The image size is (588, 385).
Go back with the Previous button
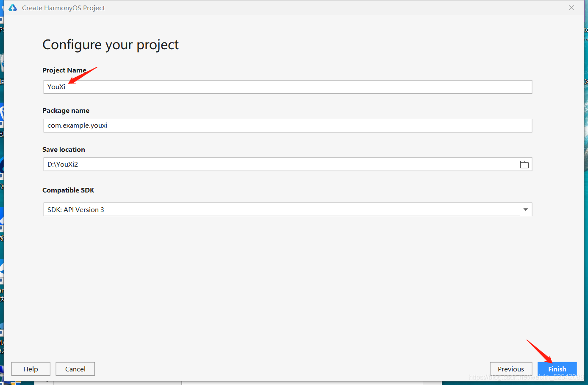pyautogui.click(x=510, y=369)
